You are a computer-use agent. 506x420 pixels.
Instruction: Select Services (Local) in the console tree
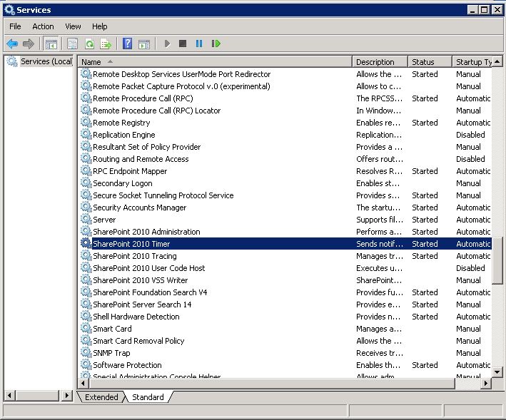pos(46,61)
